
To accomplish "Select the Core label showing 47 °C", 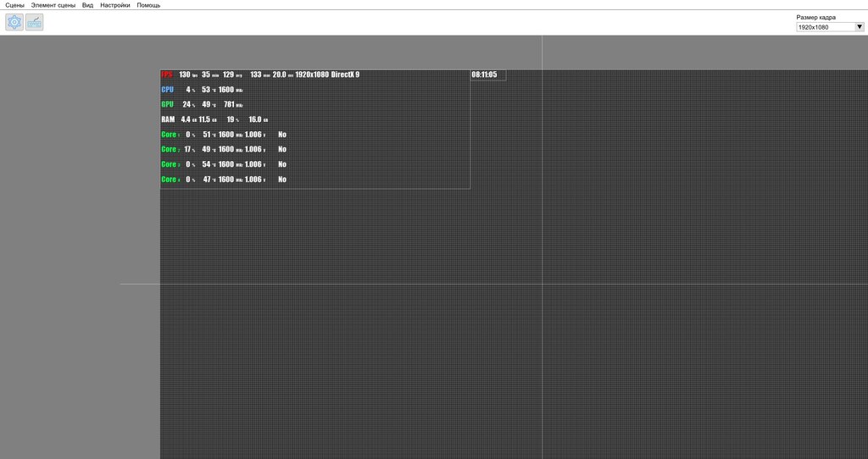I will (169, 180).
